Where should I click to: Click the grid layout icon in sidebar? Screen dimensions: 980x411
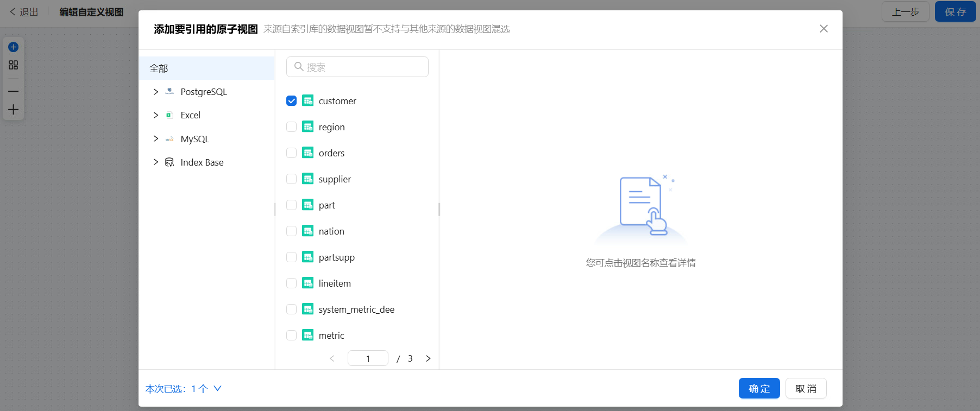click(14, 65)
